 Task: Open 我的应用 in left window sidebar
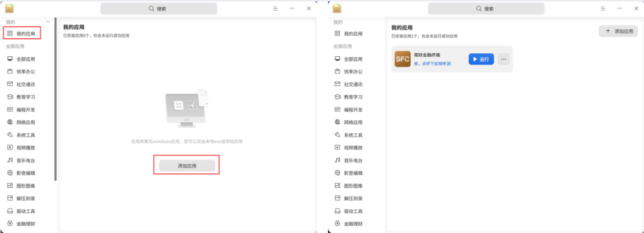(22, 33)
